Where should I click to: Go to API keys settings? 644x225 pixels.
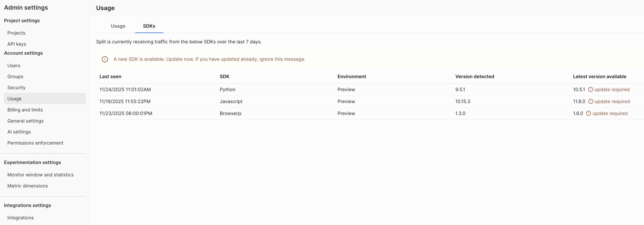tap(17, 44)
